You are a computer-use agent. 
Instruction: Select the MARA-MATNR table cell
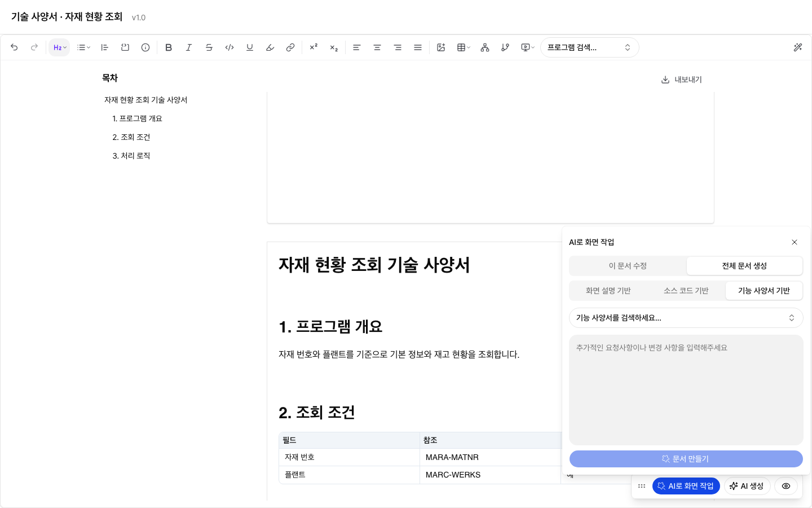(490, 457)
